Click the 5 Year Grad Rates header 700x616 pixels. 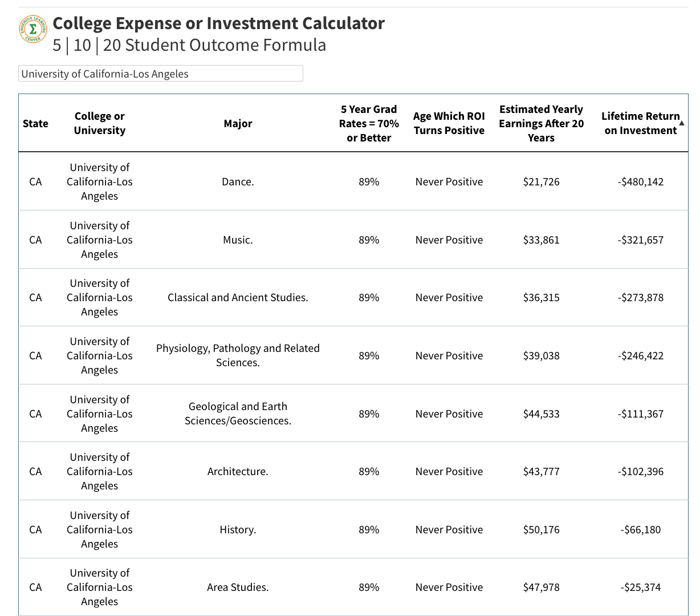coord(369,124)
